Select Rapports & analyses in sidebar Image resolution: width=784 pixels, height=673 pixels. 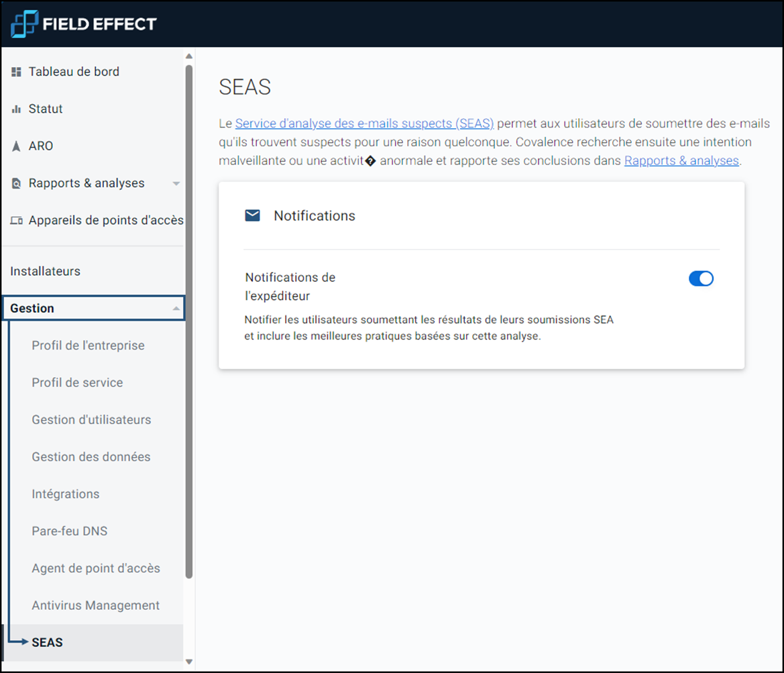click(87, 183)
